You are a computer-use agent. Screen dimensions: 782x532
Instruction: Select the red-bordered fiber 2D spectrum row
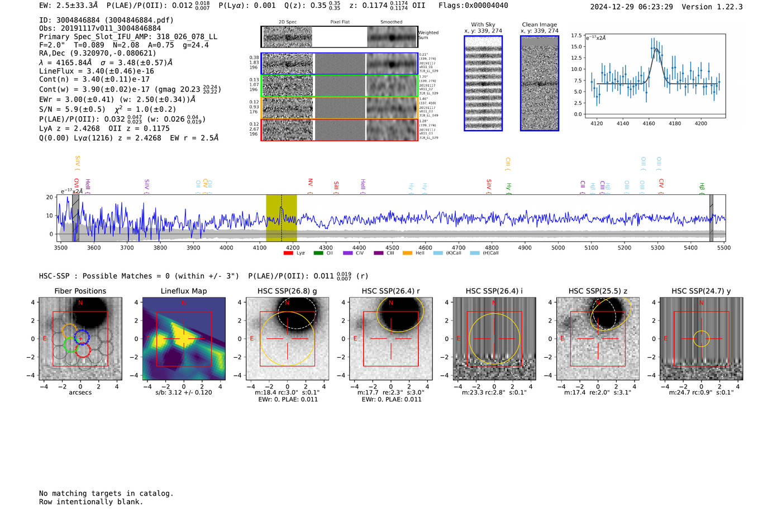339,130
